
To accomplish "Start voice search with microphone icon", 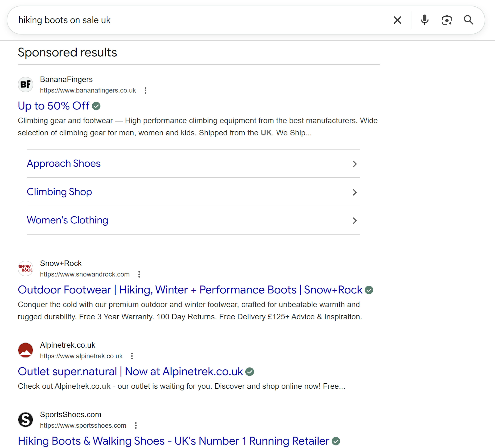I will 424,20.
